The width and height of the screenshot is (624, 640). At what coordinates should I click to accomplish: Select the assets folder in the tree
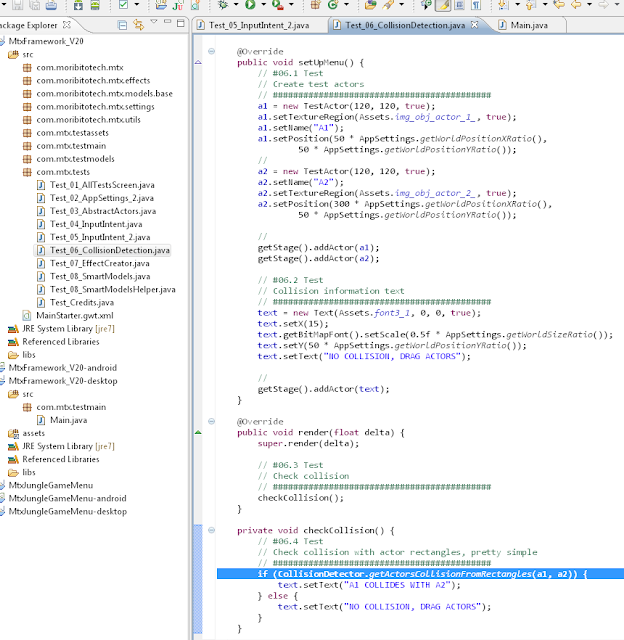coord(33,433)
